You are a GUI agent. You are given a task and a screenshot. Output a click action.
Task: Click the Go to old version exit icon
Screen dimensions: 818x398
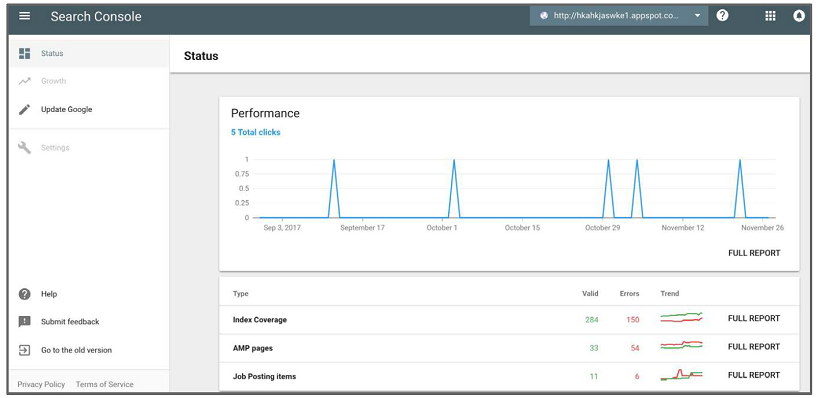pos(25,350)
